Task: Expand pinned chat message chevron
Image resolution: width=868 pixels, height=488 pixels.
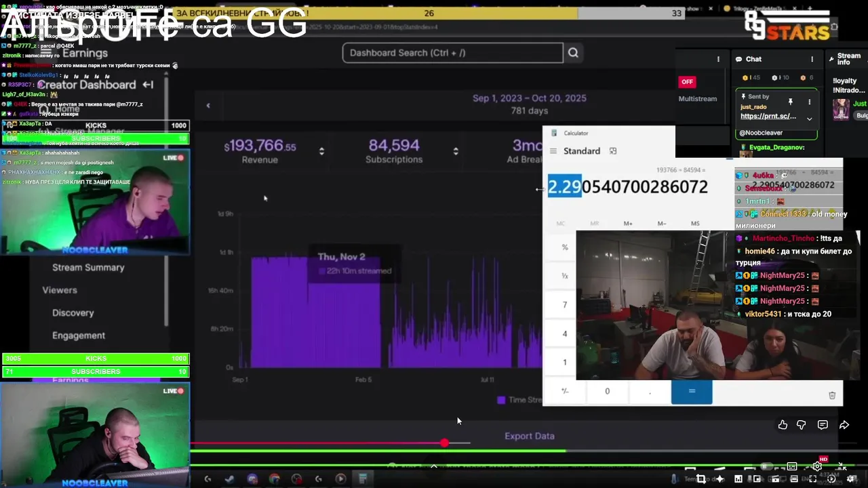Action: click(809, 118)
